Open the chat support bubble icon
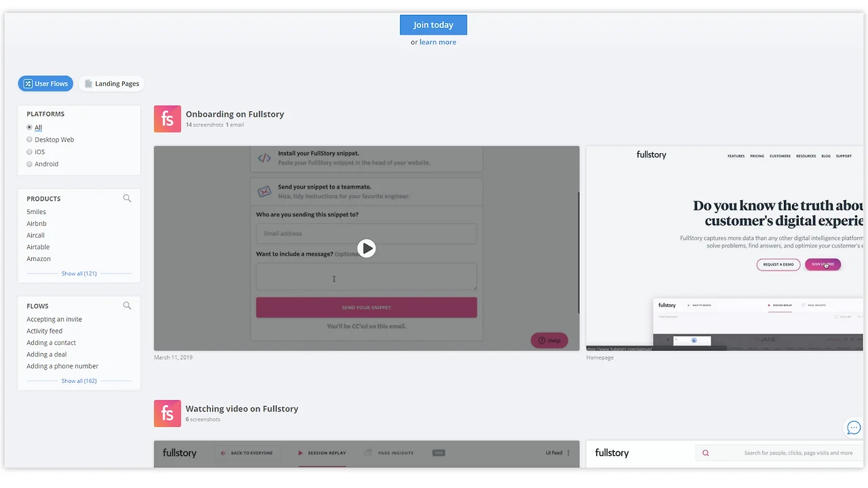 [x=854, y=428]
